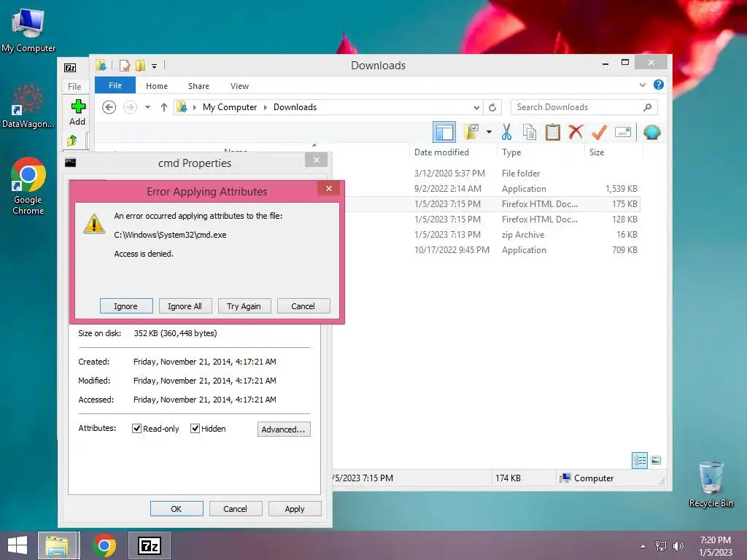Image resolution: width=747 pixels, height=560 pixels.
Task: Click the Paste clipboard icon
Action: point(553,132)
